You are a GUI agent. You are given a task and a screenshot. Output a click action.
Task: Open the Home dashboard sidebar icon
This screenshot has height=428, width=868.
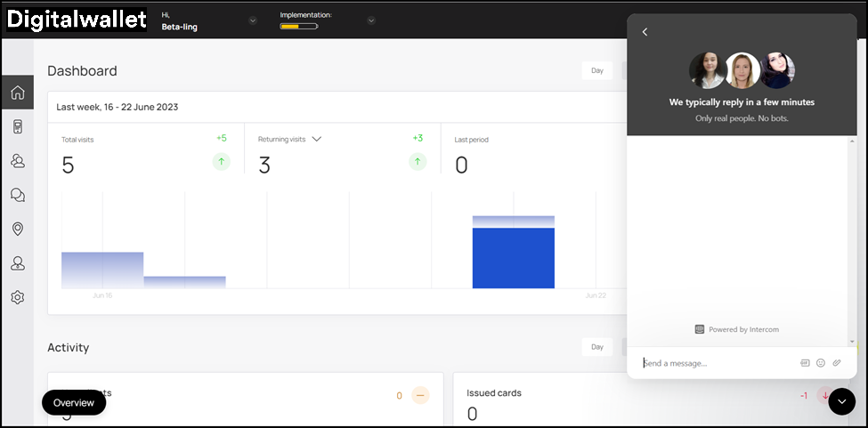[17, 93]
